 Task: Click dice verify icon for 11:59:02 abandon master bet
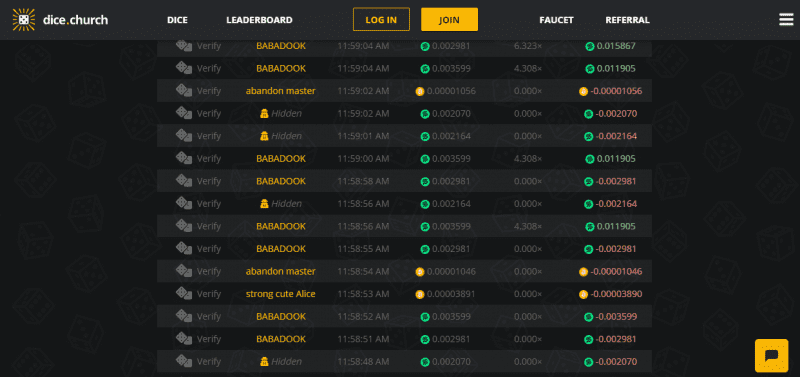pos(184,90)
